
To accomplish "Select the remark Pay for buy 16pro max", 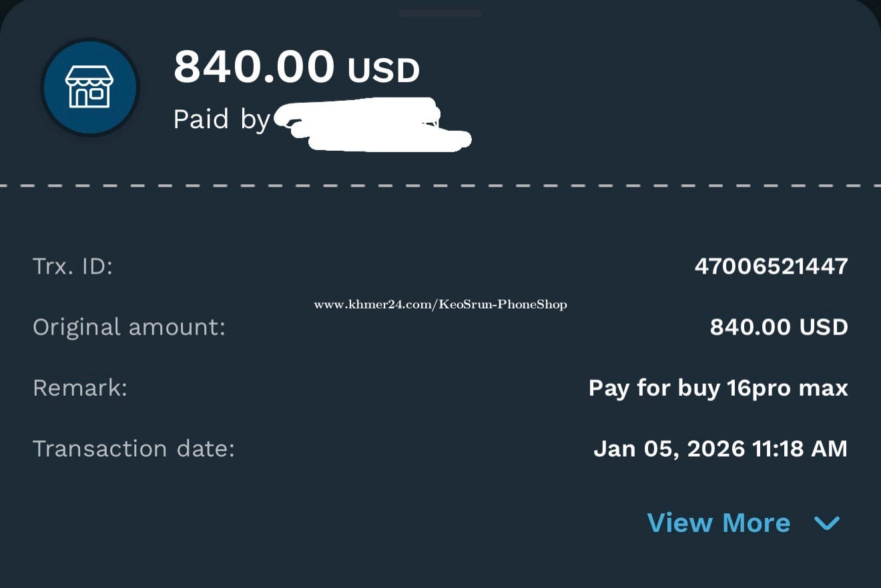I will [x=718, y=388].
